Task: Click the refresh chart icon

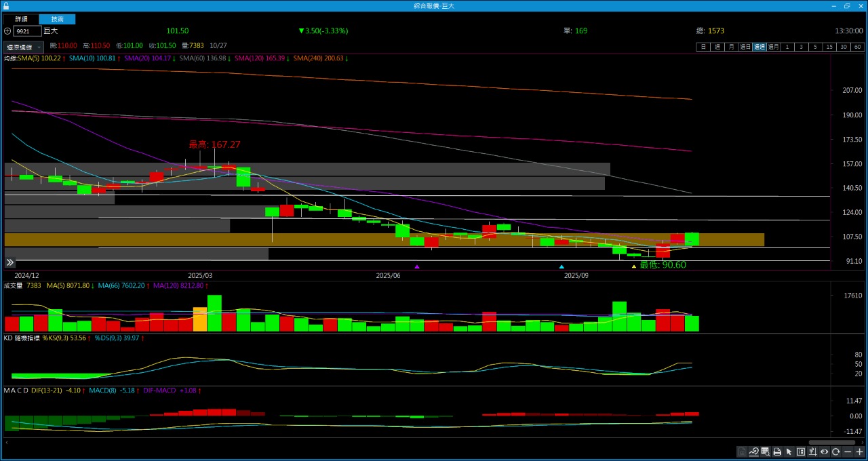Action: tap(836, 452)
